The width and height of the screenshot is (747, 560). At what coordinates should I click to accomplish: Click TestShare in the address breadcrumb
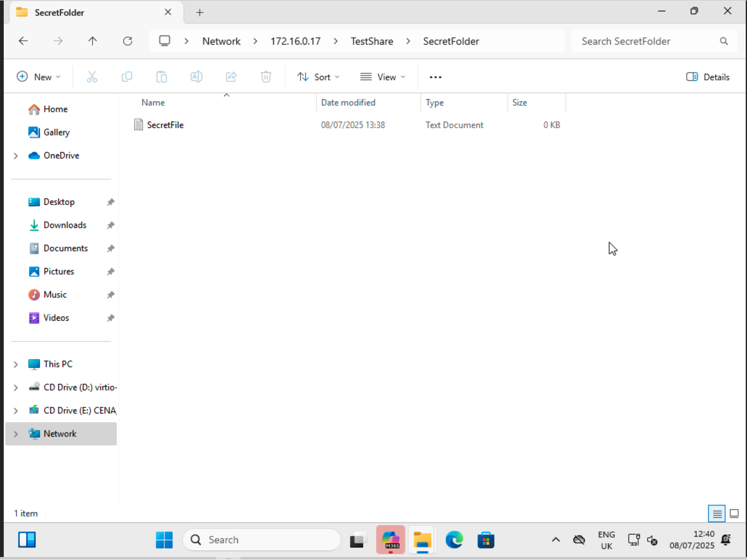click(372, 41)
